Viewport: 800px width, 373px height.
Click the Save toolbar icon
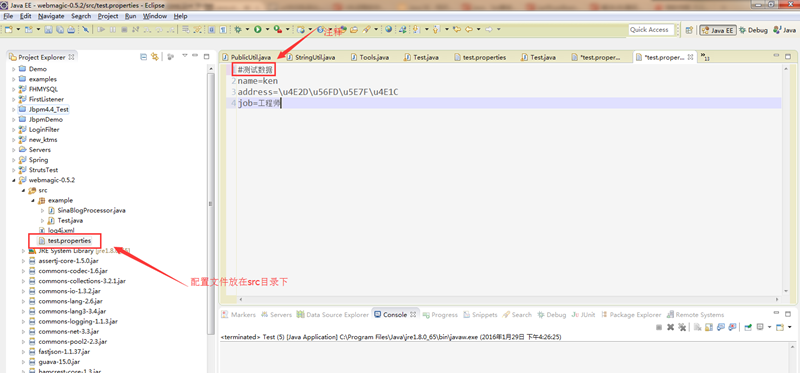pyautogui.click(x=48, y=30)
